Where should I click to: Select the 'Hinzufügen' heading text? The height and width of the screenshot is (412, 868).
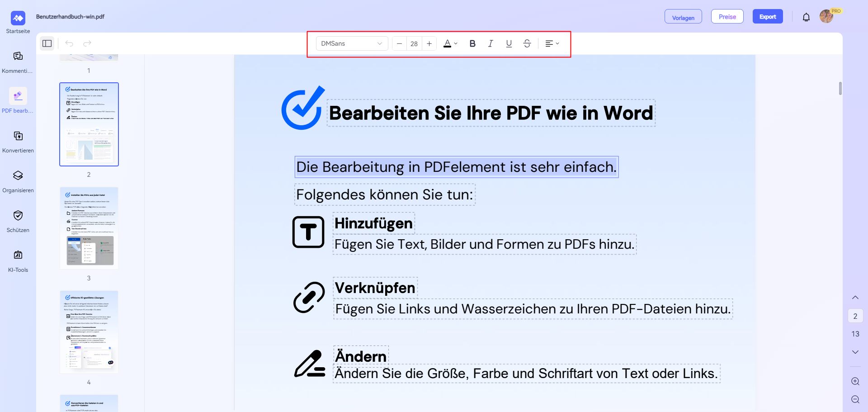(374, 223)
